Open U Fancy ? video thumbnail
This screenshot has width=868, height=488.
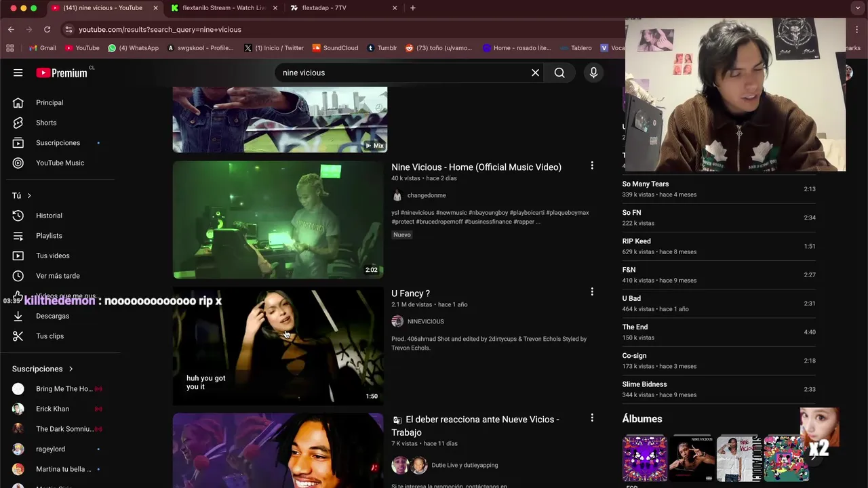coord(278,346)
